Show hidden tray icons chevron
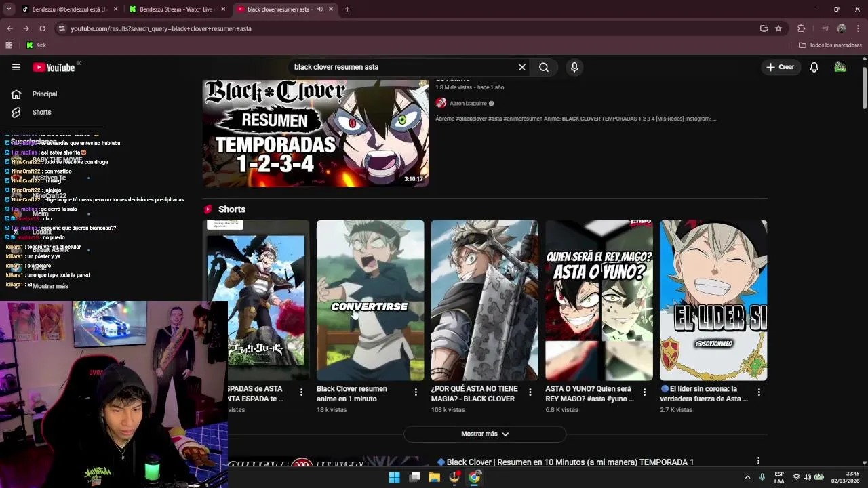This screenshot has width=868, height=488. (747, 477)
